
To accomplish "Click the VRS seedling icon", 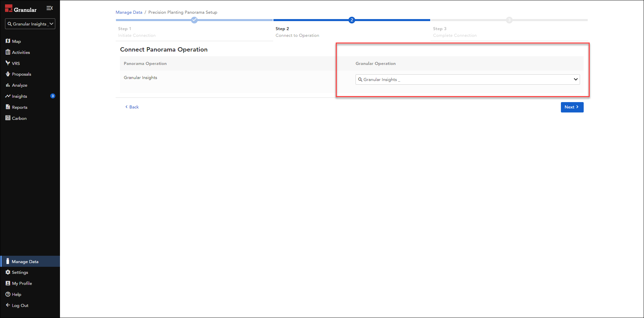I will 8,63.
